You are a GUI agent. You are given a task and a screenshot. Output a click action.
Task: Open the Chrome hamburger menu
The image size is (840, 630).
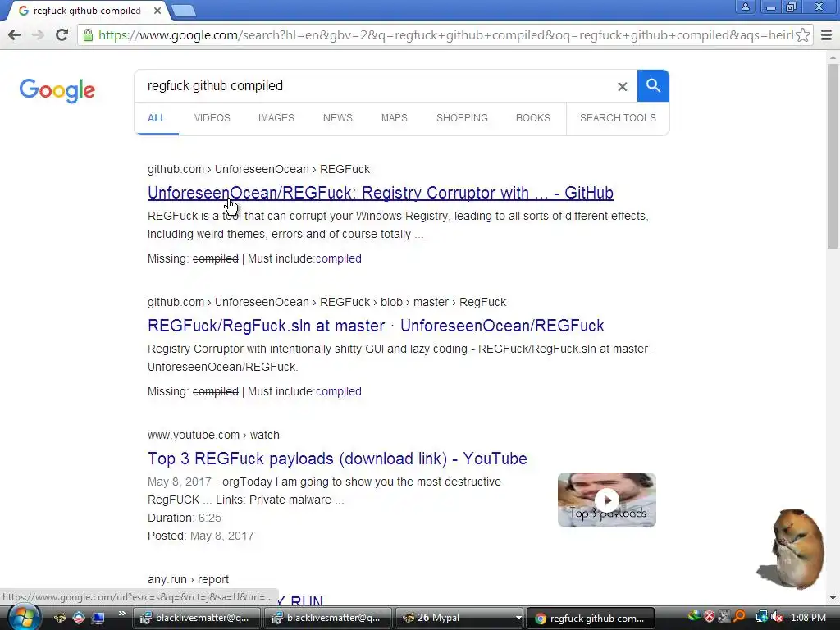827,35
